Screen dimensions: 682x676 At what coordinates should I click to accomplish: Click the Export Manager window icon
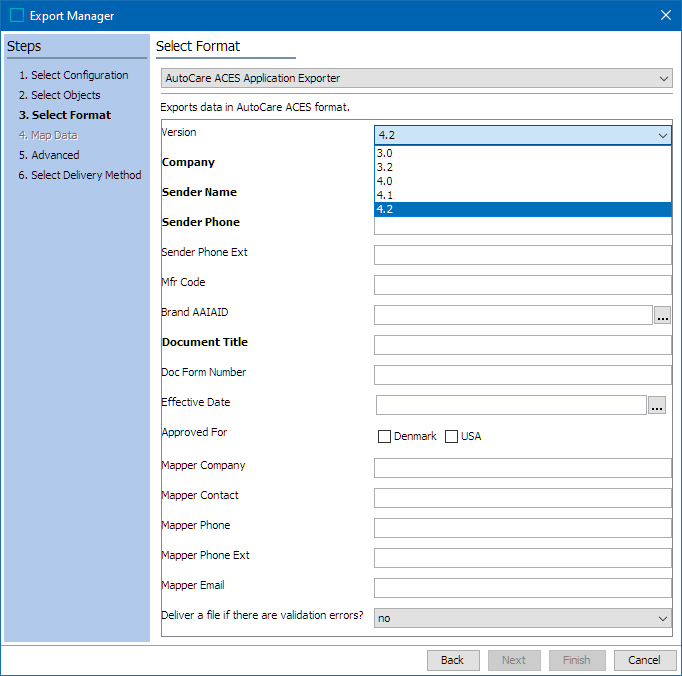coord(17,16)
